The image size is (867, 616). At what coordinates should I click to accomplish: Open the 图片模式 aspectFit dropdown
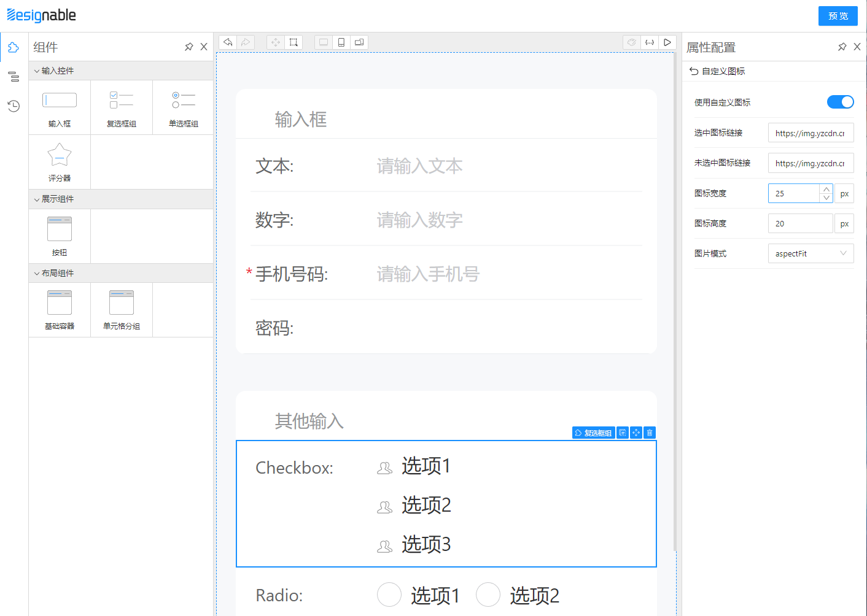(x=811, y=253)
